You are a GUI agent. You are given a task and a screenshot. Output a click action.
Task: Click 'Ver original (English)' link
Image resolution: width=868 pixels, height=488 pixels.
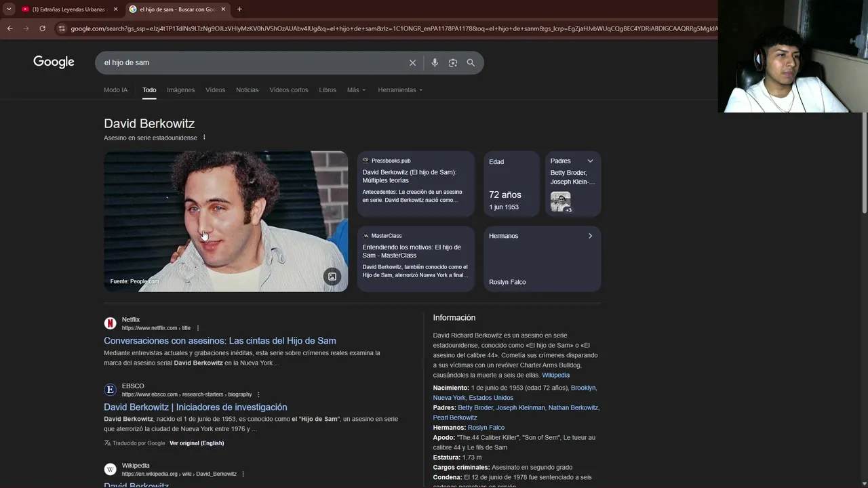point(197,443)
